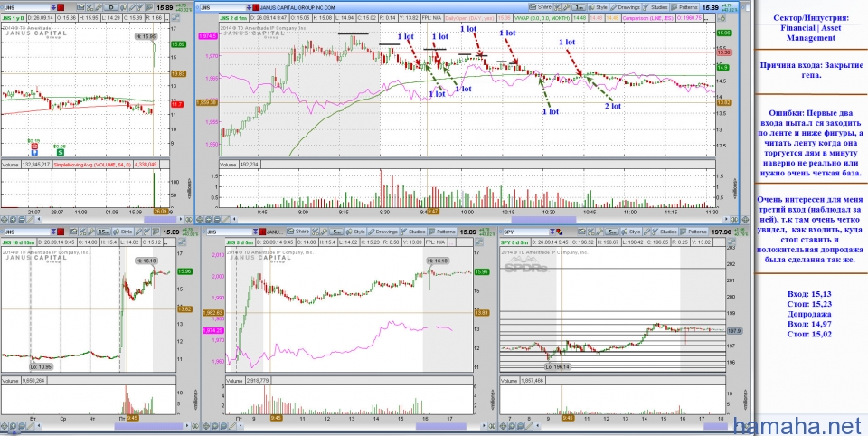
Task: Click the 9:47 time marker on 1m chart
Action: 433,212
